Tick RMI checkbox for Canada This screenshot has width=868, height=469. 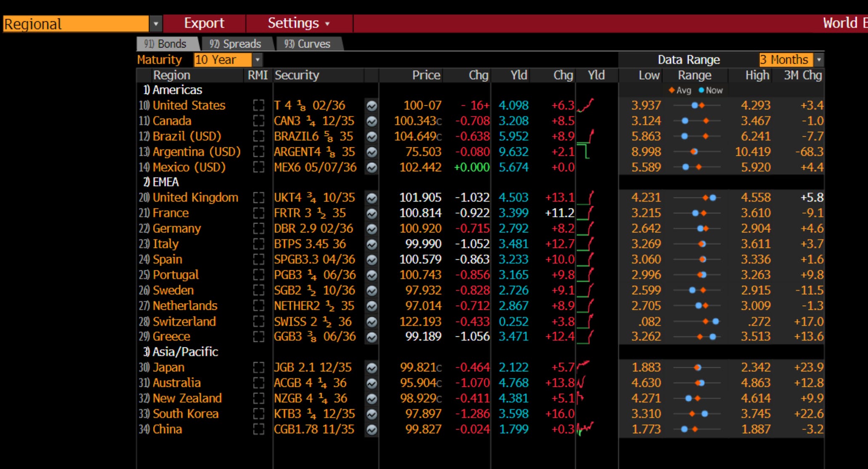tap(259, 121)
